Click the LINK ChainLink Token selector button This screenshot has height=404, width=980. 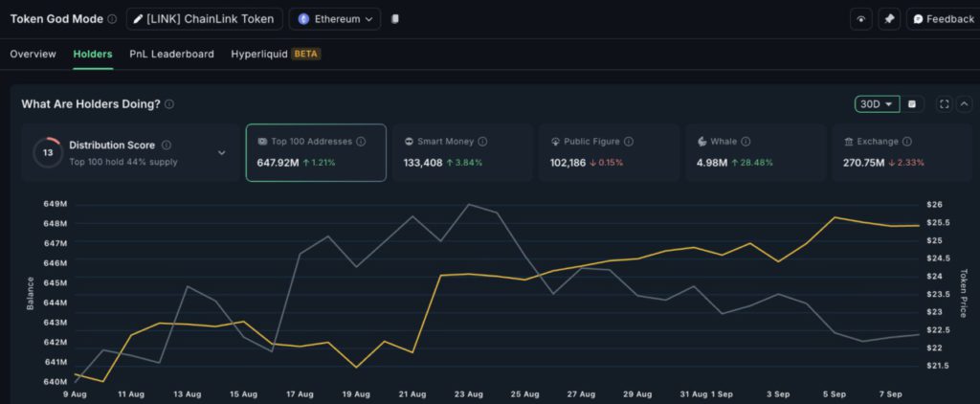204,19
